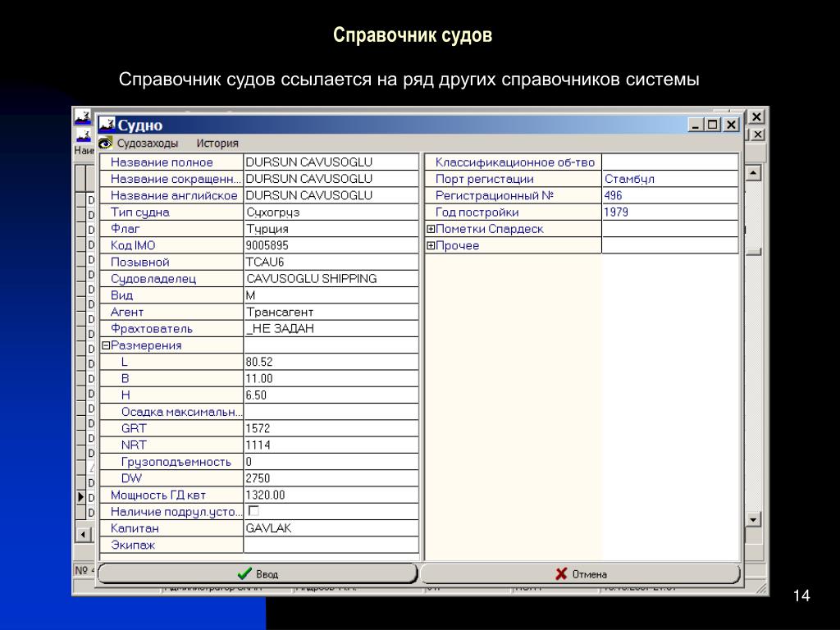
Task: Click the Название сокращенн value field
Action: (x=331, y=178)
